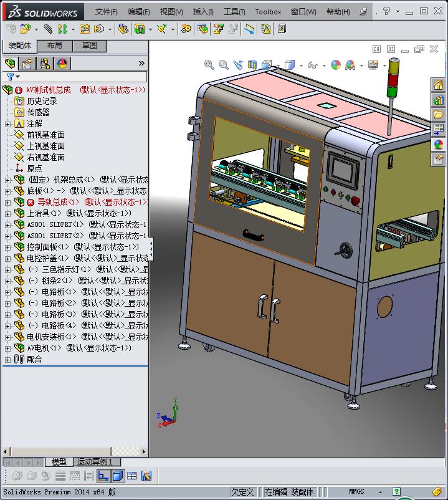Click the Bill of Materials toolbar icon
The image size is (448, 500).
tap(203, 29)
